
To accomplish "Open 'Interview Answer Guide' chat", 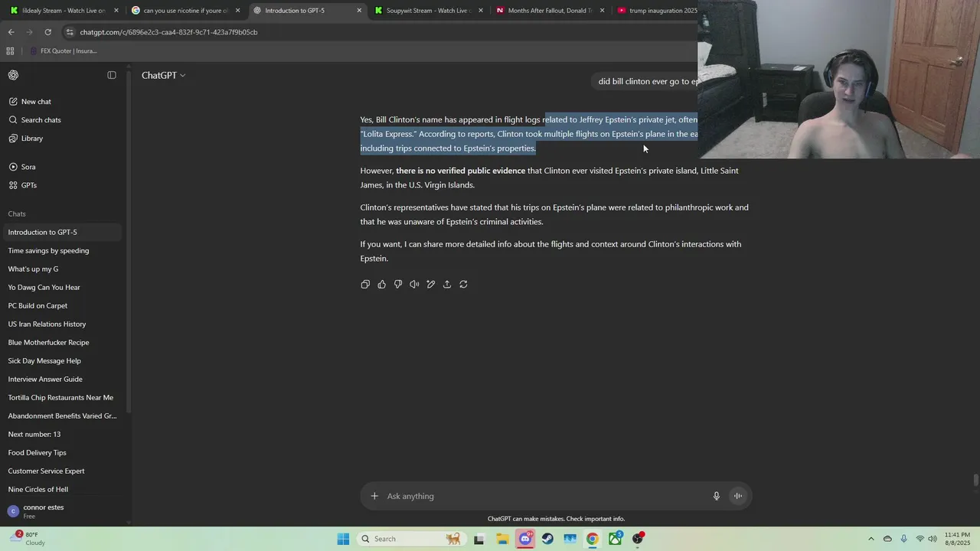I will point(63,379).
